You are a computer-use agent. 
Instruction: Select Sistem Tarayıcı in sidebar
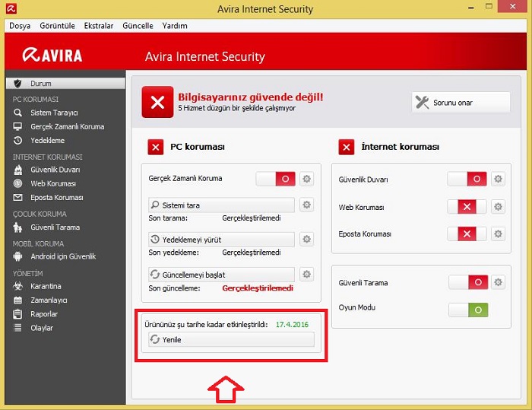click(54, 113)
